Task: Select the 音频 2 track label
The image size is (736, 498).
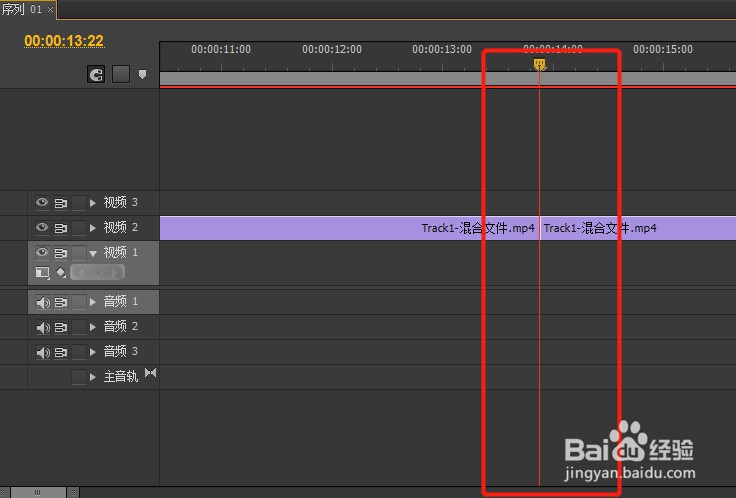Action: point(121,326)
